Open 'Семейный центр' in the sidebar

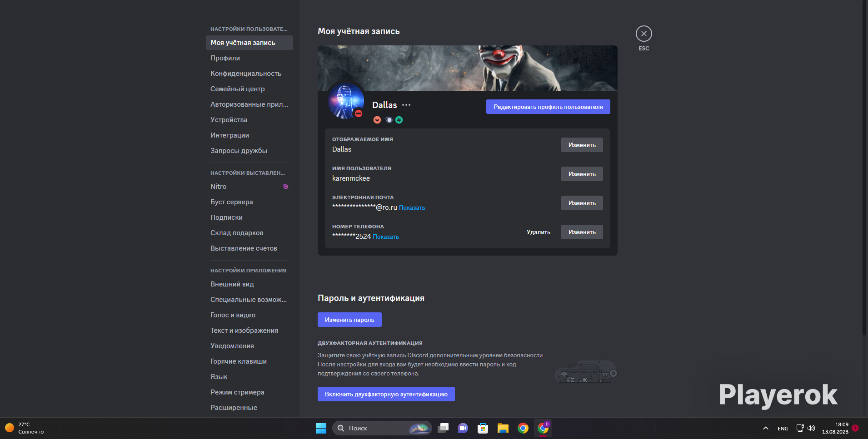(x=249, y=89)
